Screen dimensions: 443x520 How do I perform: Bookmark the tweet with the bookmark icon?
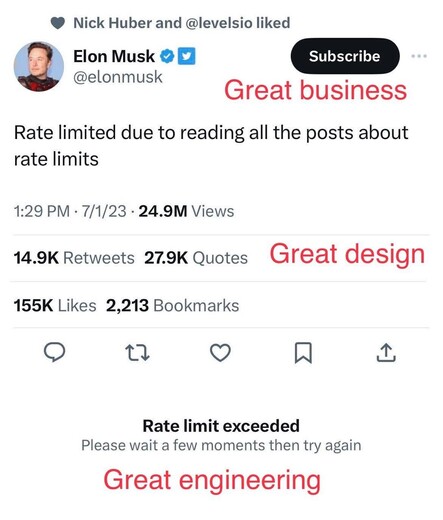[303, 353]
